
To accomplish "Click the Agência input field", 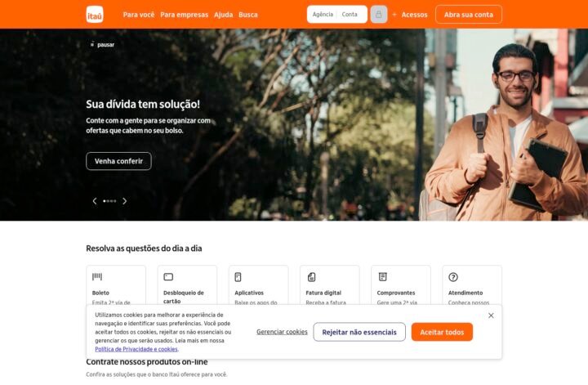I will (x=323, y=14).
